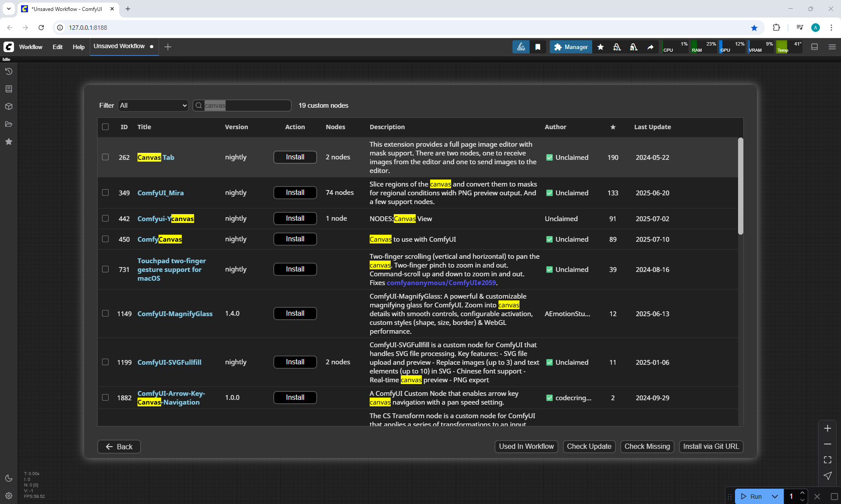Toggle the dark theme moon icon
841x504 pixels.
(x=8, y=478)
